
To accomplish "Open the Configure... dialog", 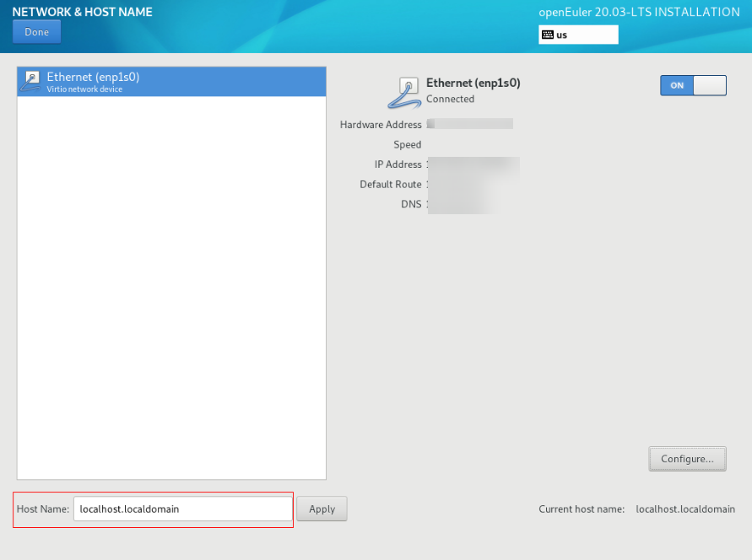I will pyautogui.click(x=687, y=459).
